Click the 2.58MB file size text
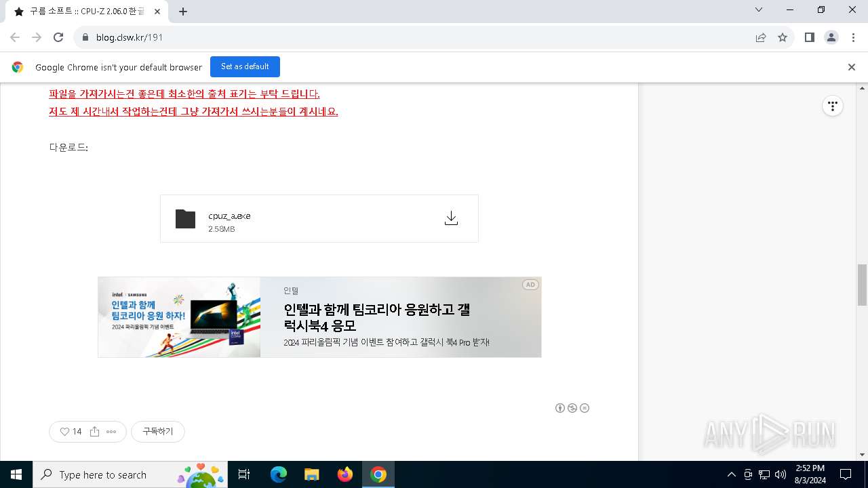Image resolution: width=868 pixels, height=488 pixels. (222, 229)
